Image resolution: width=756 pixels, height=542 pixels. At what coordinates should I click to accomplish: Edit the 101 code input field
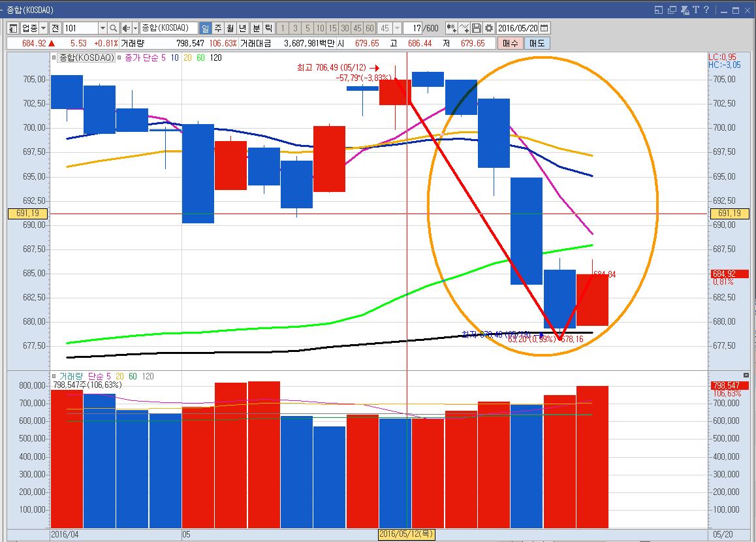click(80, 28)
